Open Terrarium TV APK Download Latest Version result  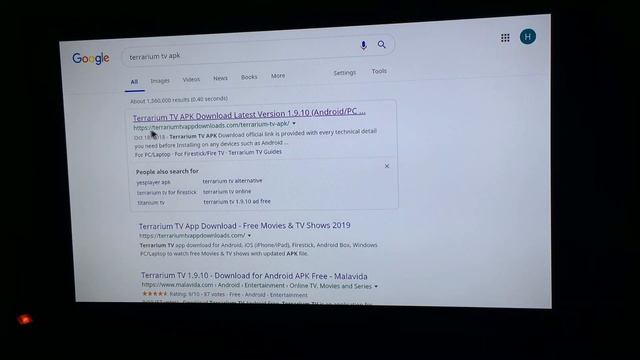click(249, 114)
